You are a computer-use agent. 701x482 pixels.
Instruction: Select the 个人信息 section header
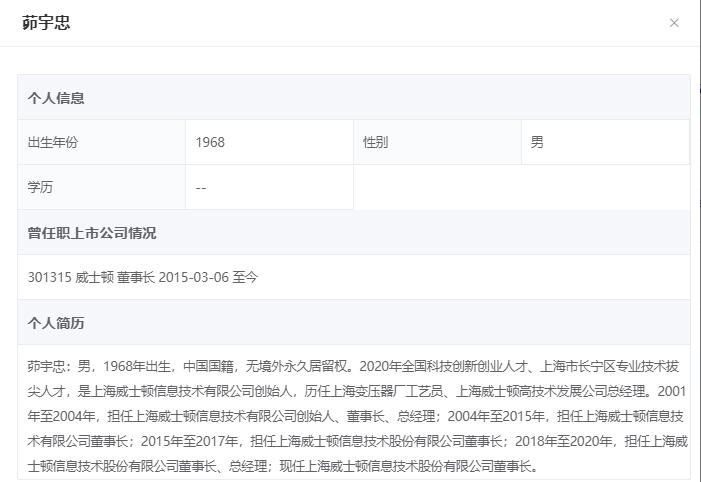[56, 98]
